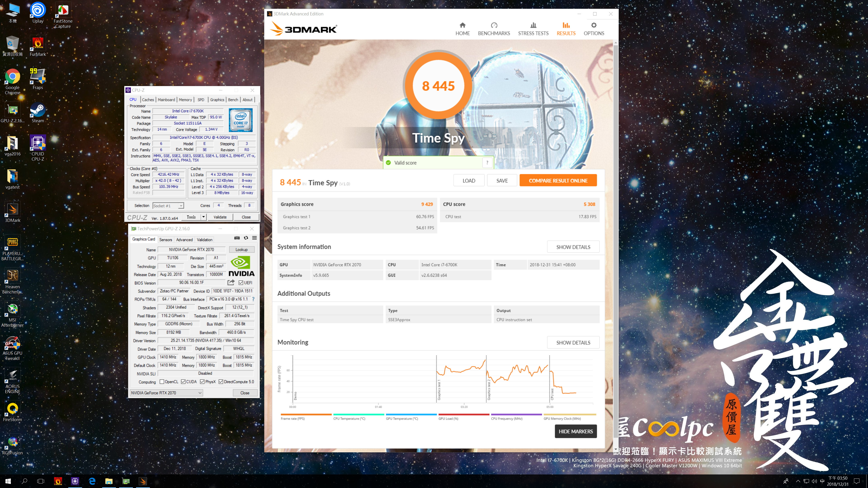Screen dimensions: 868x488
Task: Click the SAVE button in 3DMark
Action: click(502, 181)
